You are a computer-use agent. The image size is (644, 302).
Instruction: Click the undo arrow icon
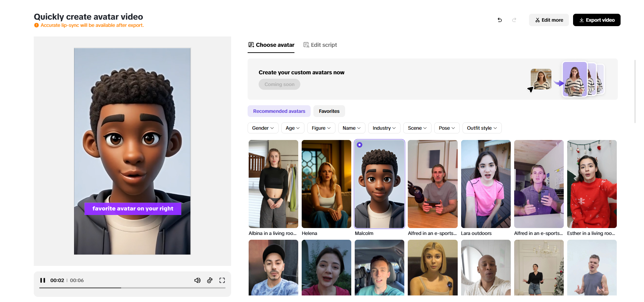500,20
